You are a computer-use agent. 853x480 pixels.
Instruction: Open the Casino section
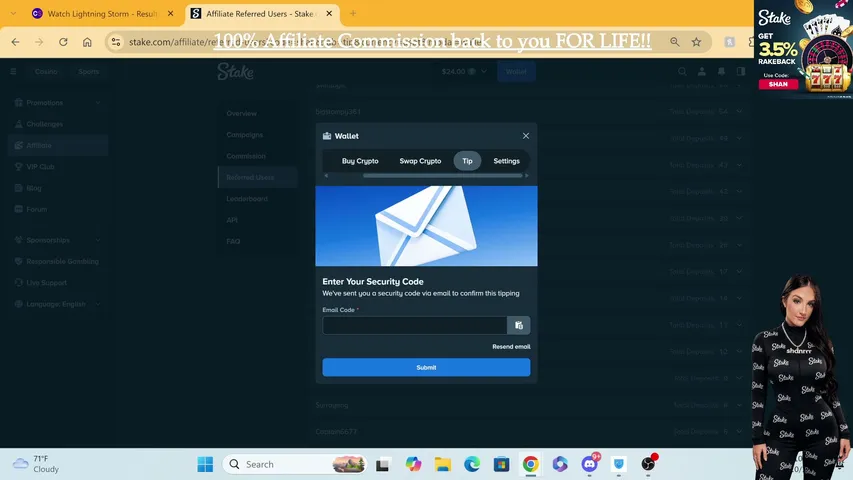[46, 71]
